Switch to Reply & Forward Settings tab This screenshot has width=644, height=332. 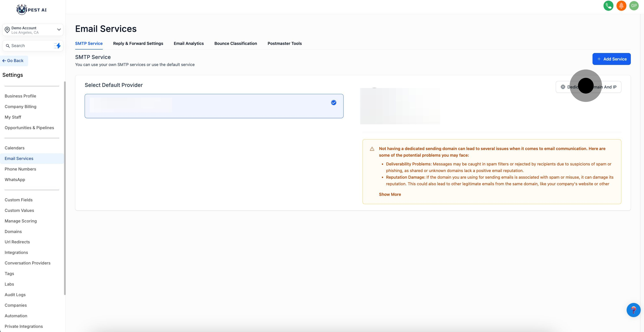pyautogui.click(x=138, y=44)
